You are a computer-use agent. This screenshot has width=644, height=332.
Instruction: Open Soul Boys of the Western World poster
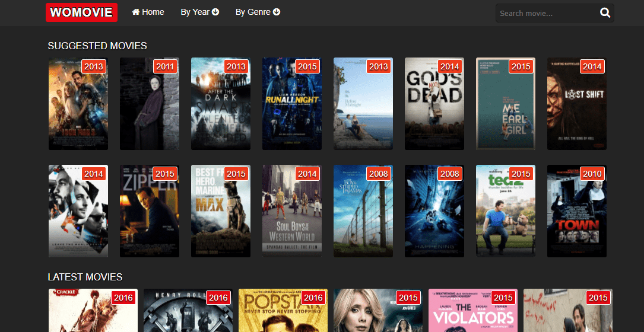tap(292, 211)
